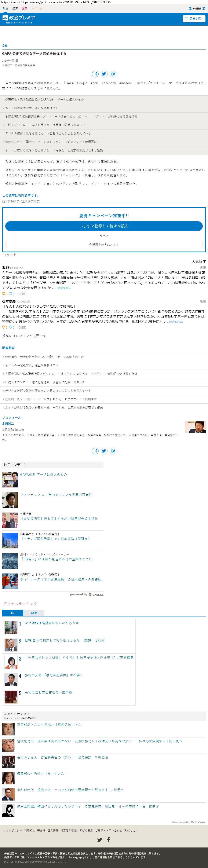Viewport: 208px width, 868px height.
Task: Open the 記事を探す hamburger menu
Action: (194, 19)
